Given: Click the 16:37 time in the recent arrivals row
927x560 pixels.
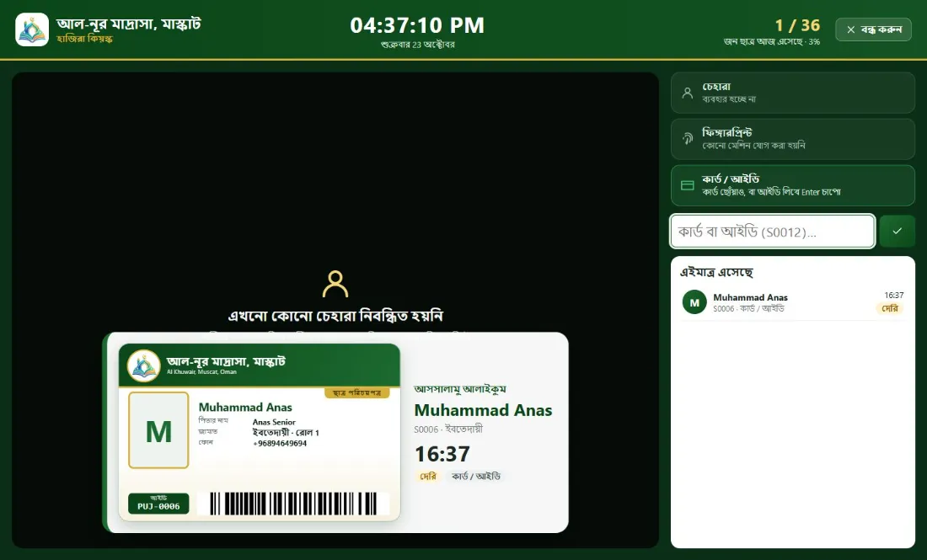Looking at the screenshot, I should 894,295.
